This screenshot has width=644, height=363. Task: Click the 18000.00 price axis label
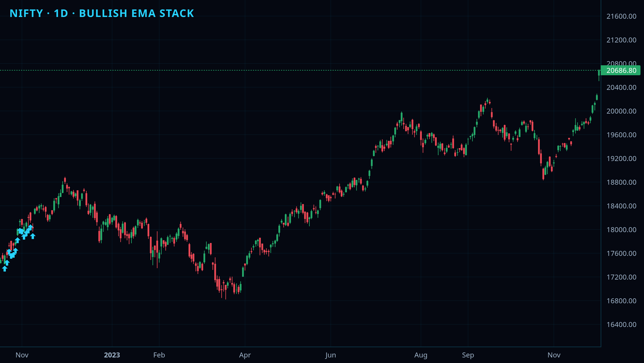(621, 230)
